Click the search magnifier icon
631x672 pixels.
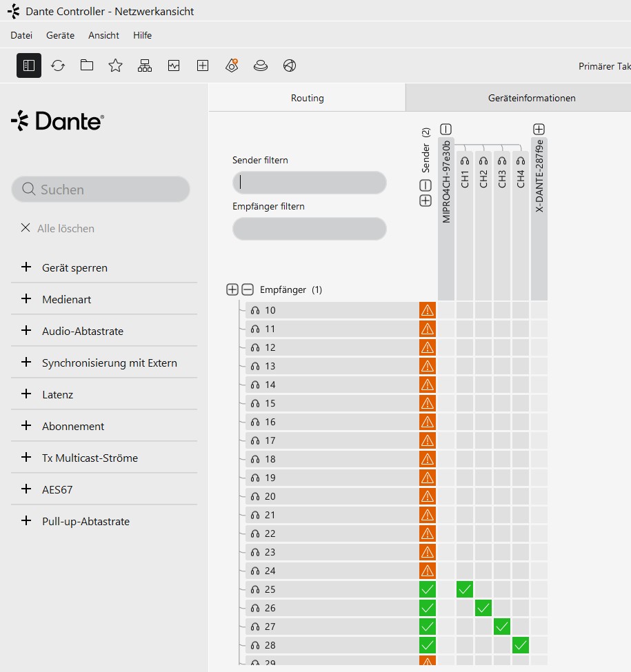28,189
